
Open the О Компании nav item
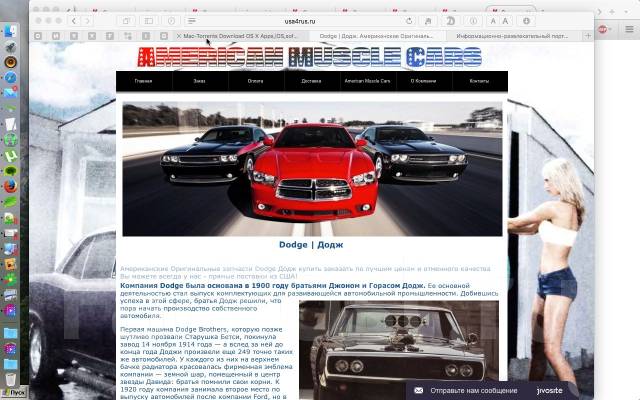point(423,81)
